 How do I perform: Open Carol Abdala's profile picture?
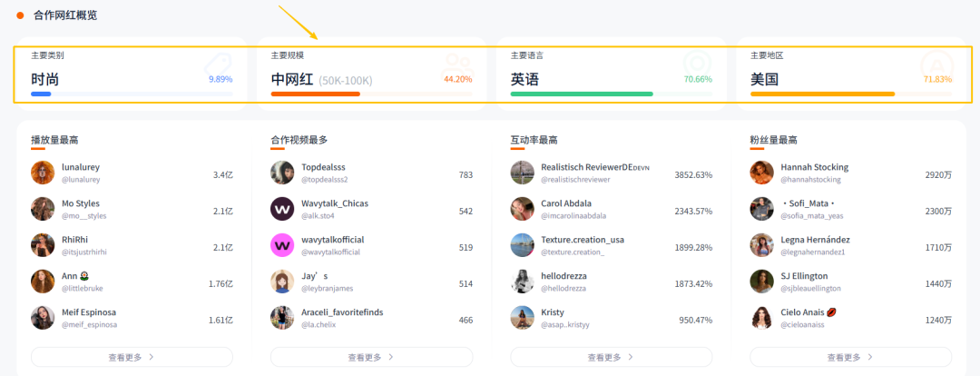click(522, 209)
